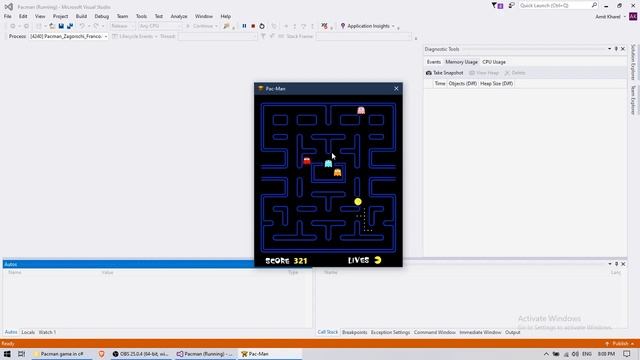
Task: Open the Thread dropdown box
Action: (x=218, y=37)
